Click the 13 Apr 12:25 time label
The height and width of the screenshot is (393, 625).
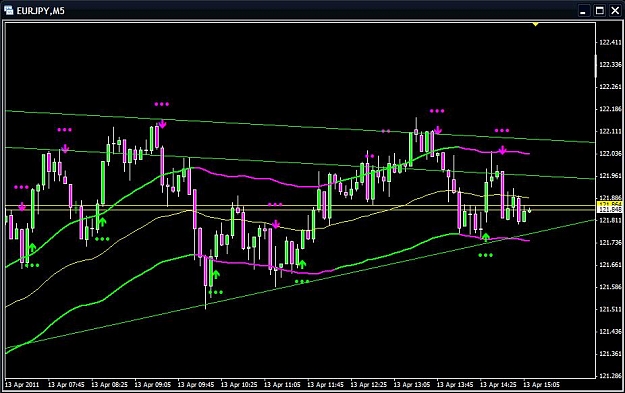368,385
